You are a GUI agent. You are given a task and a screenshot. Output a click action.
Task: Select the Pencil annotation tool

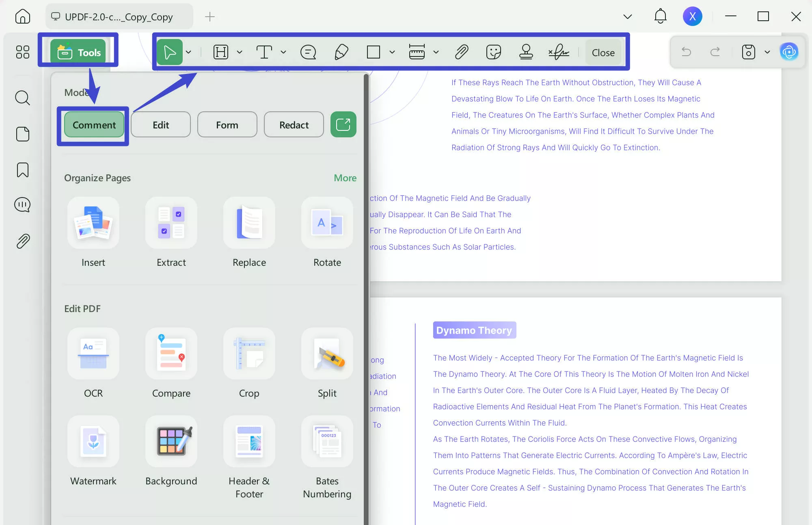(341, 52)
